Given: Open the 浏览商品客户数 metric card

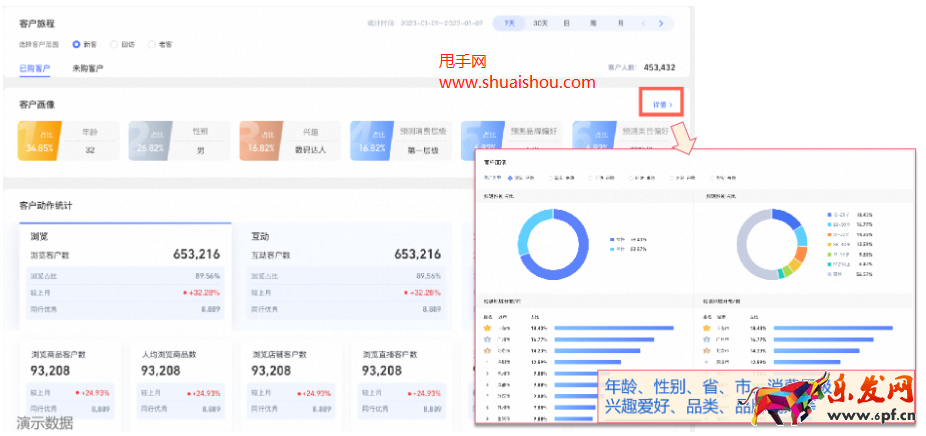Looking at the screenshot, I should pos(70,379).
